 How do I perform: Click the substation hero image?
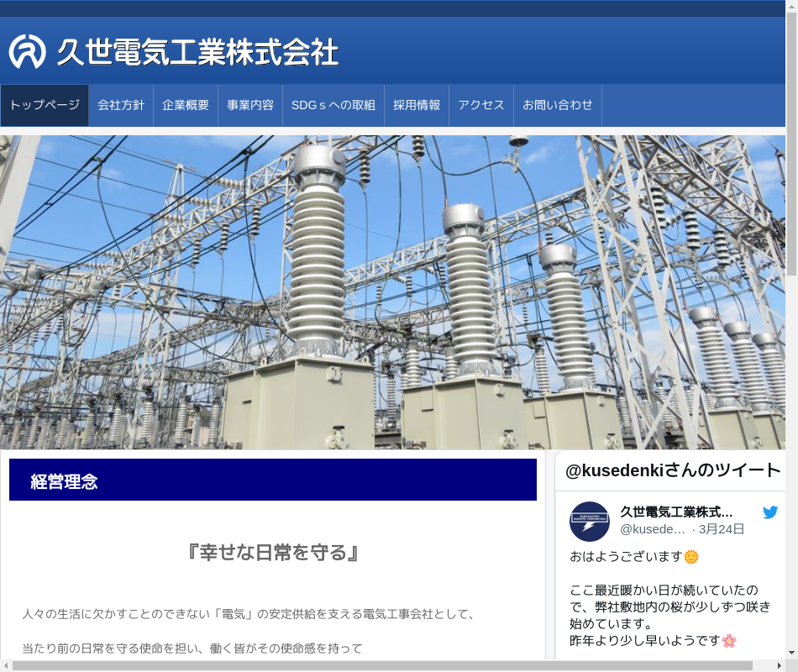click(x=392, y=292)
